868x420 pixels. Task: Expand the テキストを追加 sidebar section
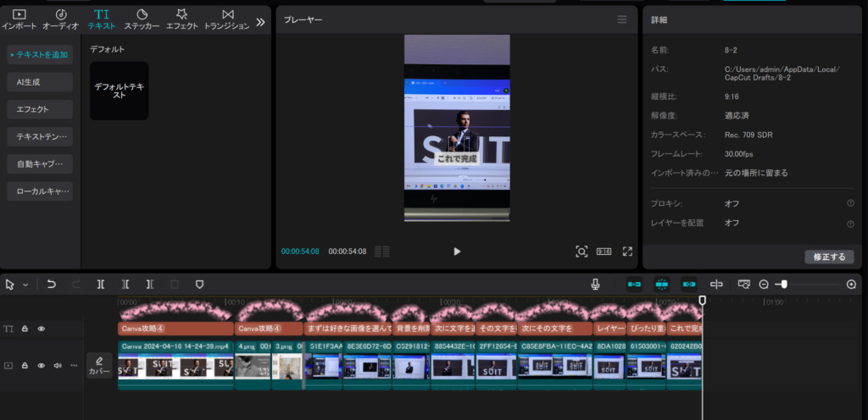pyautogui.click(x=40, y=55)
